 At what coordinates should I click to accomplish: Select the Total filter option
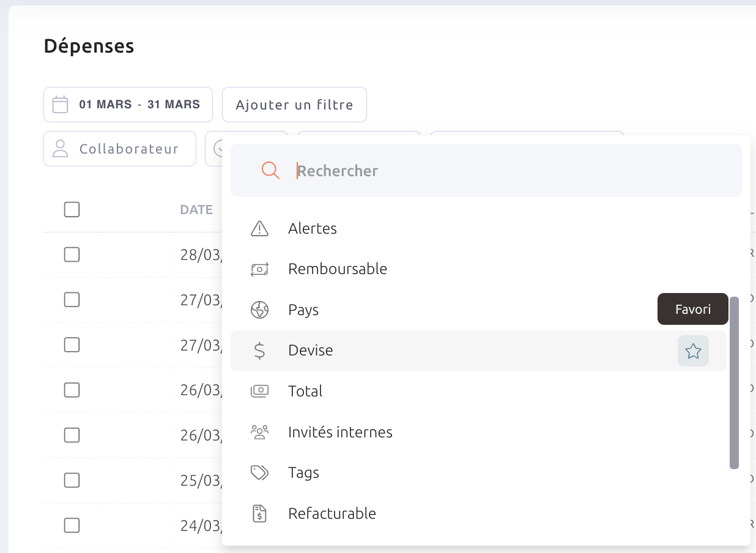tap(478, 392)
